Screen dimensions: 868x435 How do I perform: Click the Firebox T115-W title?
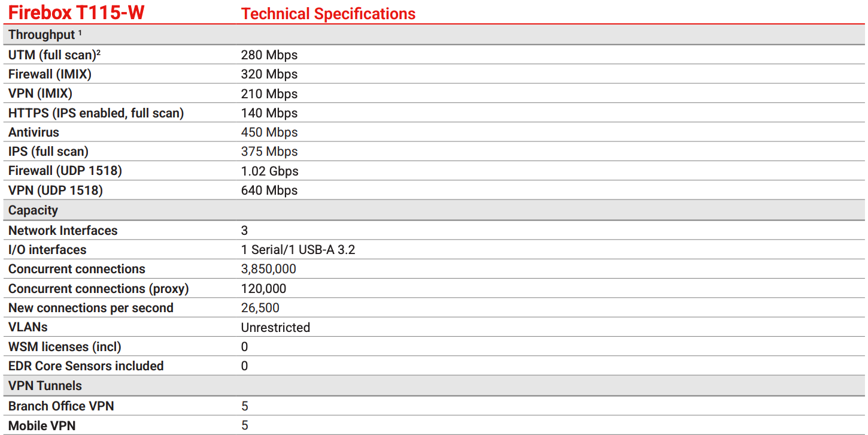76,13
